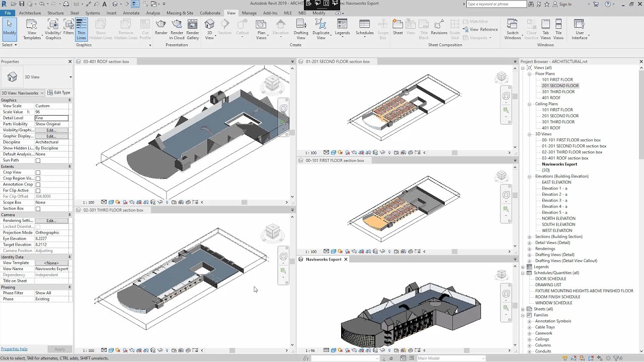
Task: Open File application menu
Action: (8, 13)
